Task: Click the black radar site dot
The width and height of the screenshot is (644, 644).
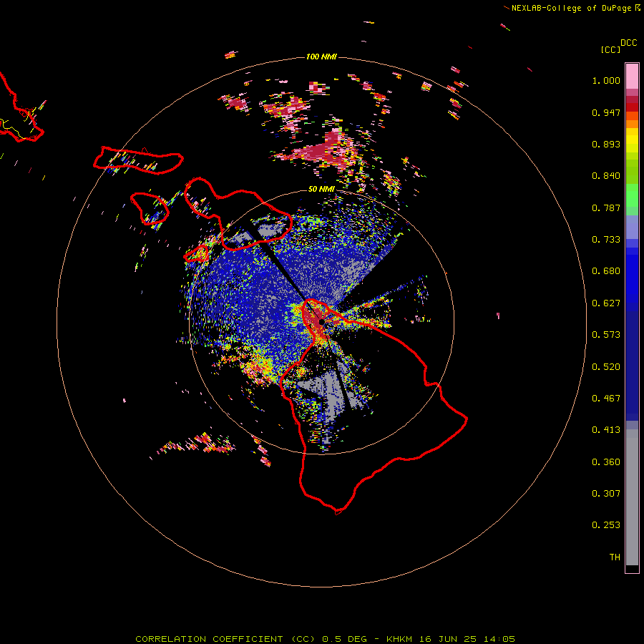Action: [x=321, y=321]
